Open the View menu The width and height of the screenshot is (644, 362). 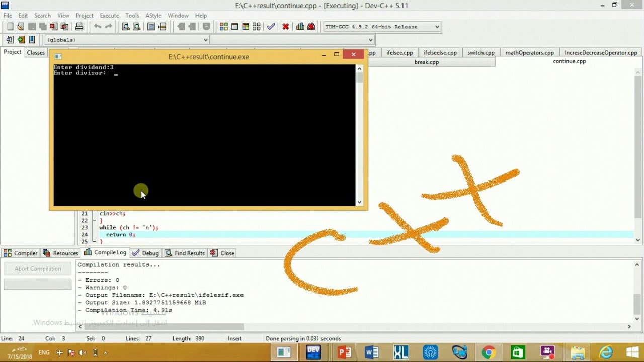63,16
